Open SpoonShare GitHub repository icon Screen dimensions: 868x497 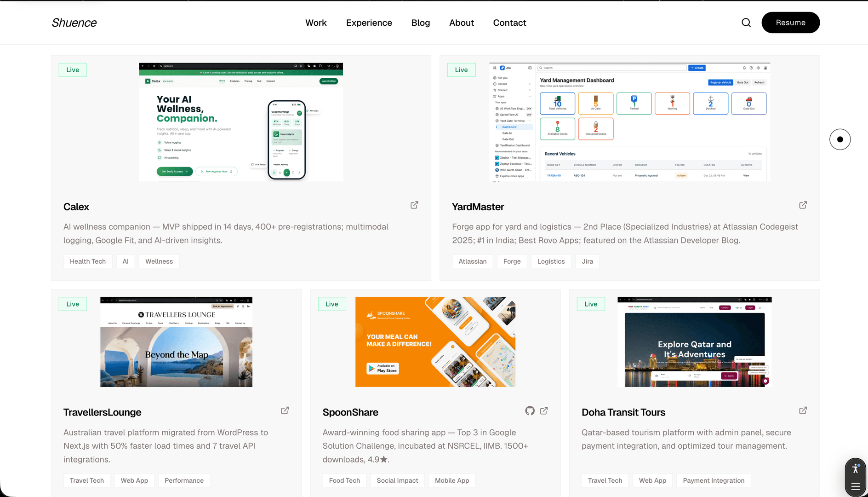(530, 410)
